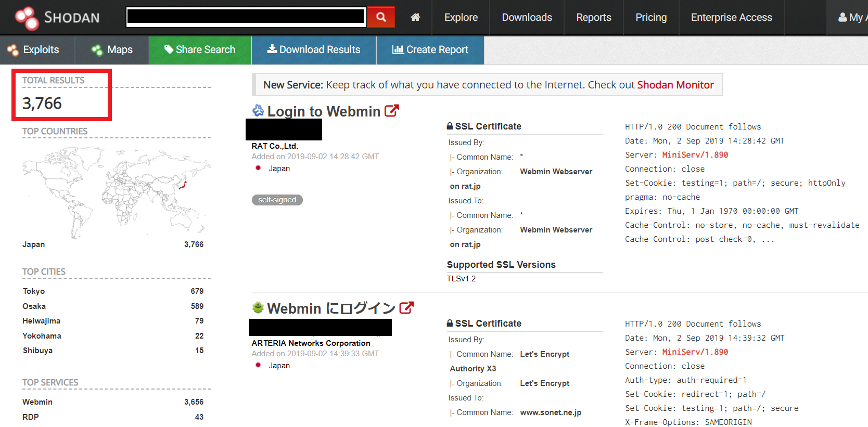Open Enterprise Access
The image size is (868, 427).
(x=731, y=18)
